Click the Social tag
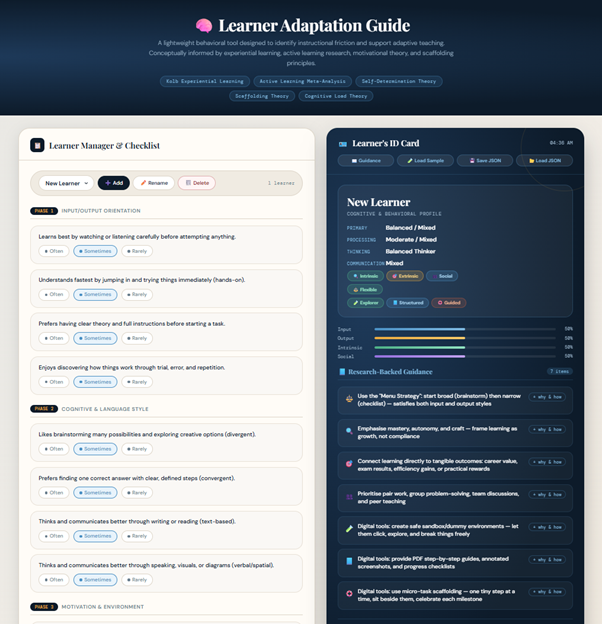The width and height of the screenshot is (602, 624). click(442, 276)
